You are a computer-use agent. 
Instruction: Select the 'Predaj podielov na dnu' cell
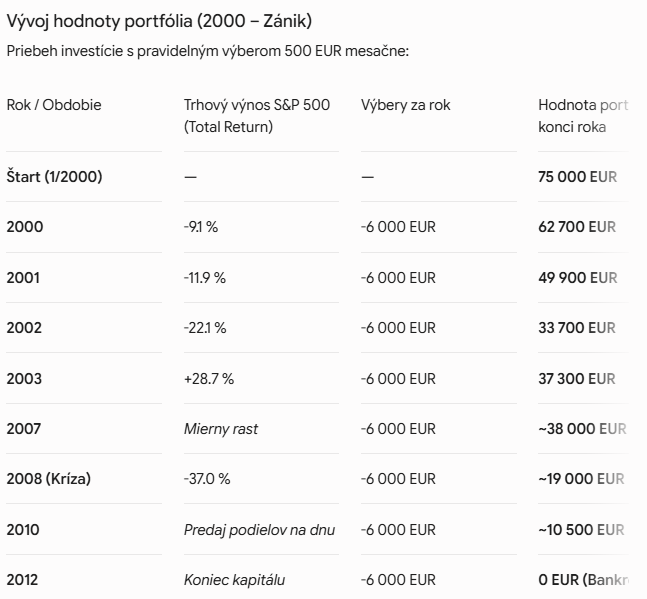(259, 530)
